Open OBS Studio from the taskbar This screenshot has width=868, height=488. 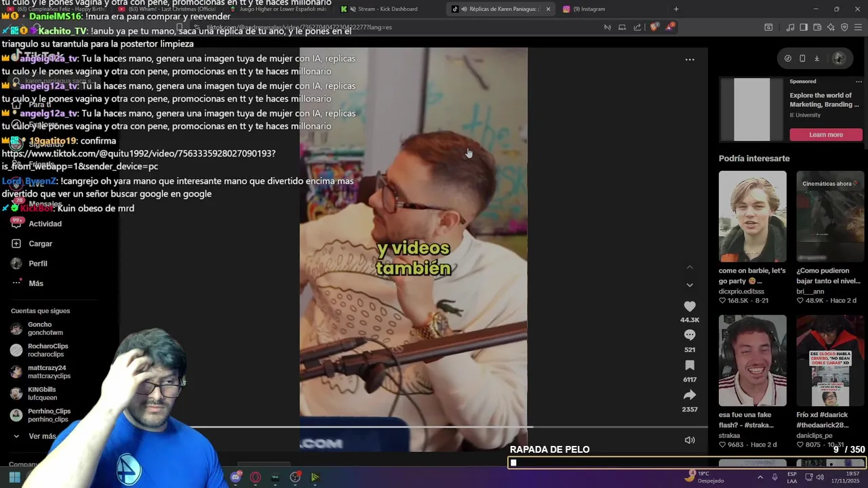[295, 477]
